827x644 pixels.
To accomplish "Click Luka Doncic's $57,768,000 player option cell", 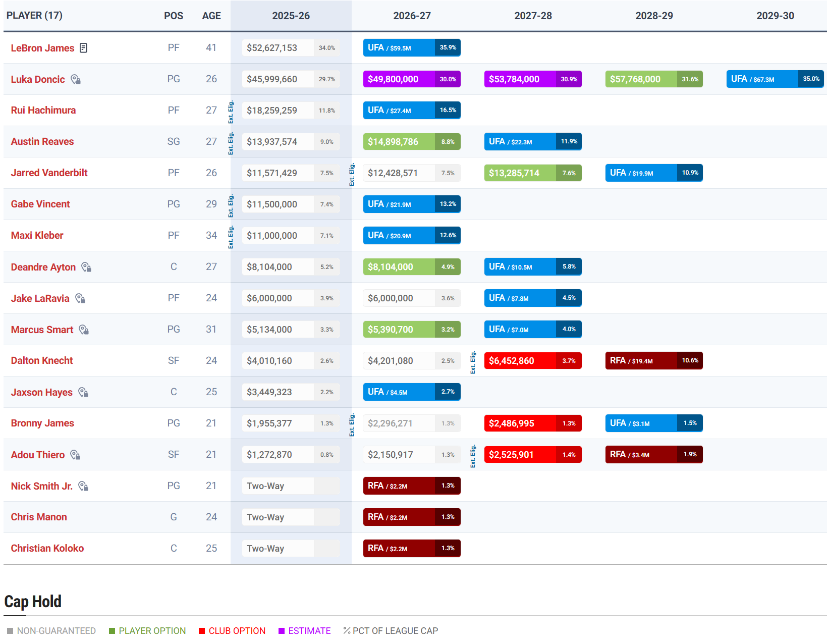I will pos(654,79).
